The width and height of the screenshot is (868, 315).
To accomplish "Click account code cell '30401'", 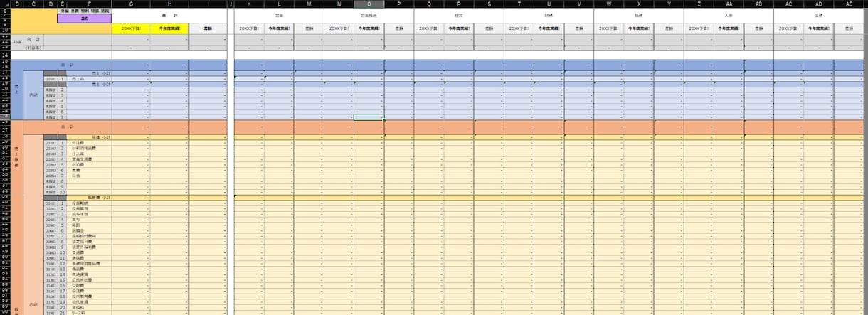I will [51, 220].
